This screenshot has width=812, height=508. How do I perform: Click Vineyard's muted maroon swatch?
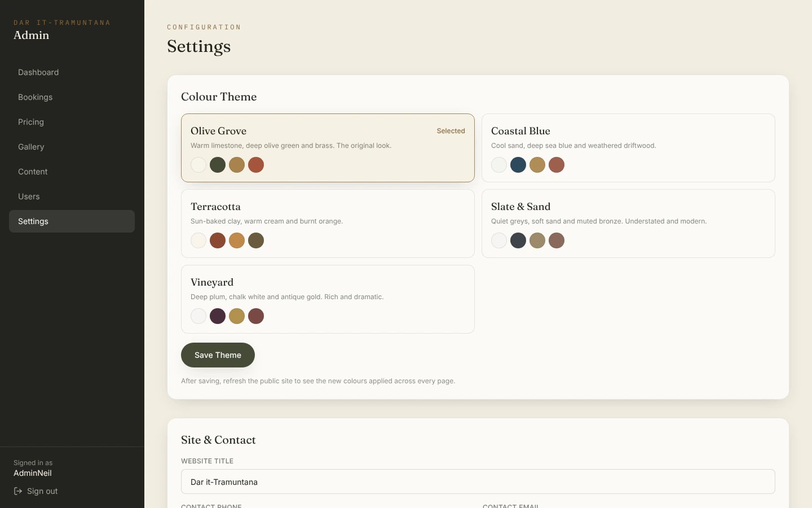[x=256, y=316]
